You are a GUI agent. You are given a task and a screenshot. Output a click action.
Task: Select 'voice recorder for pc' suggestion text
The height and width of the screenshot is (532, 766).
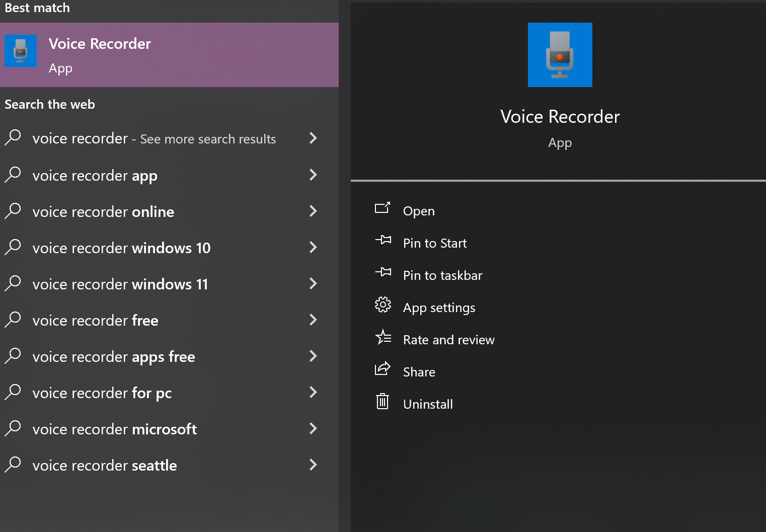[x=102, y=393]
